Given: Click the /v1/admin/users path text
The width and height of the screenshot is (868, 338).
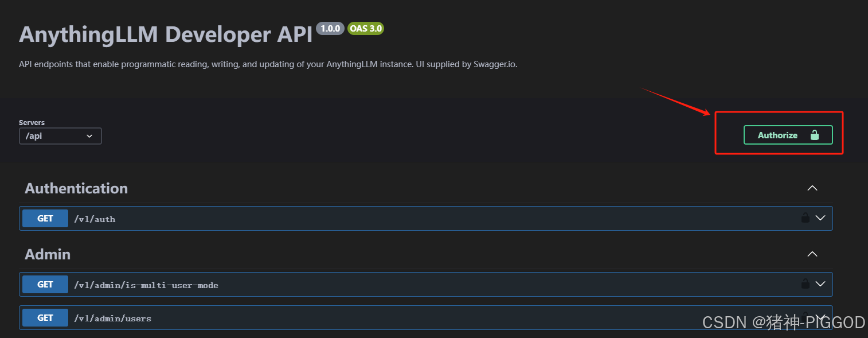Looking at the screenshot, I should click(112, 318).
